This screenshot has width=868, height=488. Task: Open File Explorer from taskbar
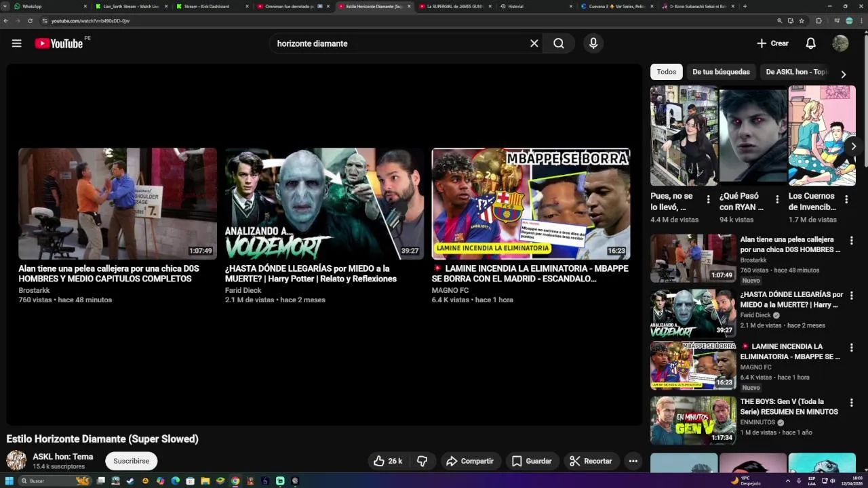[x=205, y=481]
